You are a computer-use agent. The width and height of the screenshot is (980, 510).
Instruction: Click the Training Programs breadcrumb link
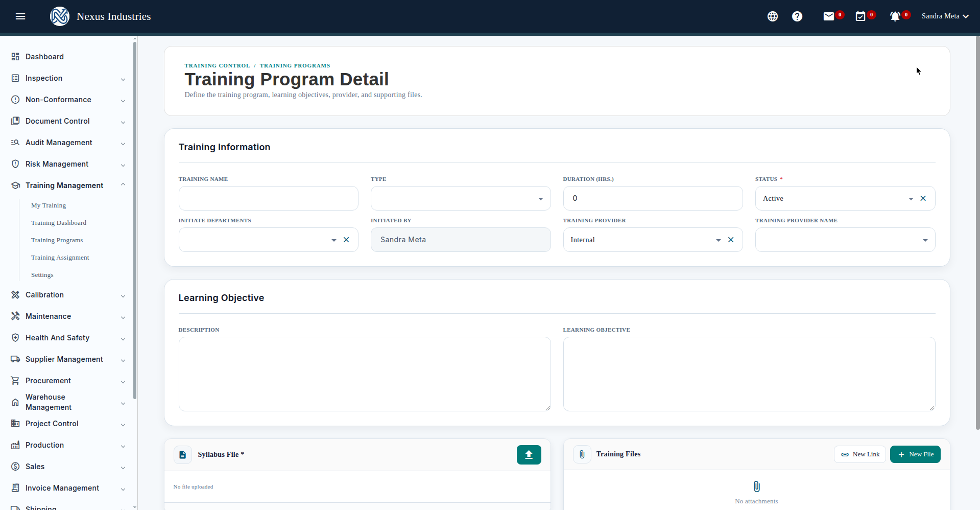coord(295,65)
